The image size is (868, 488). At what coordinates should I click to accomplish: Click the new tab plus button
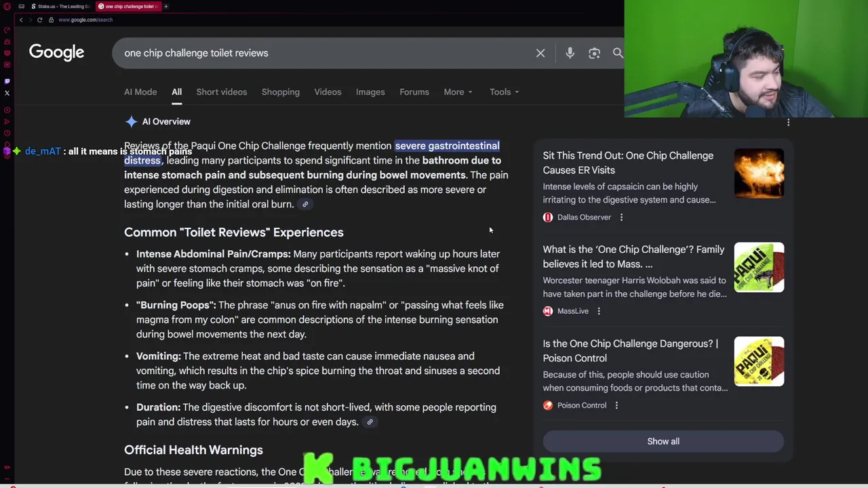(x=166, y=6)
